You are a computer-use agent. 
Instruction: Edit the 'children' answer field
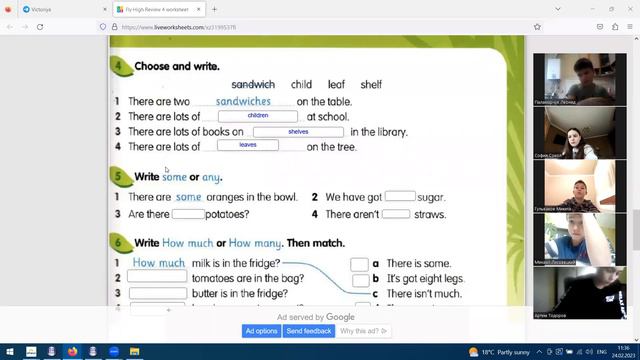tap(258, 116)
